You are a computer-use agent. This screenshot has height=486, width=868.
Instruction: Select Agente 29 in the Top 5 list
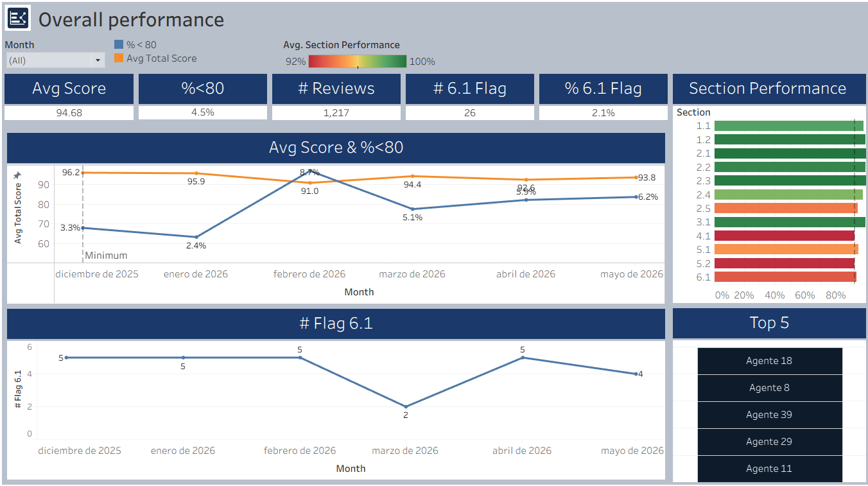pyautogui.click(x=770, y=442)
